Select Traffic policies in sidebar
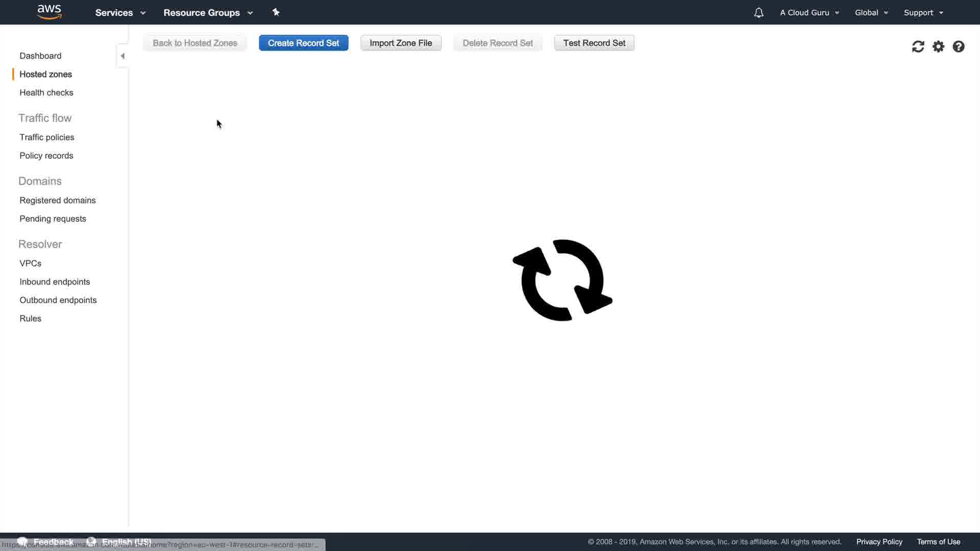The width and height of the screenshot is (980, 551). 47,137
